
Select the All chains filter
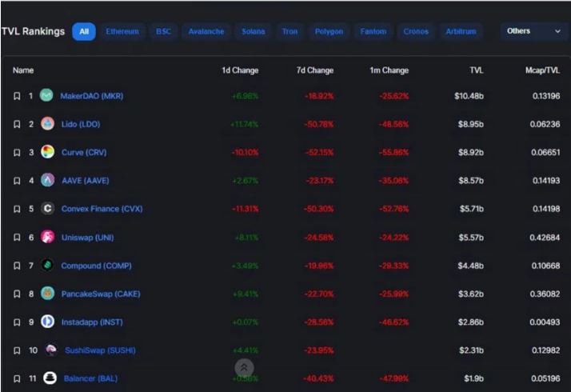[84, 31]
